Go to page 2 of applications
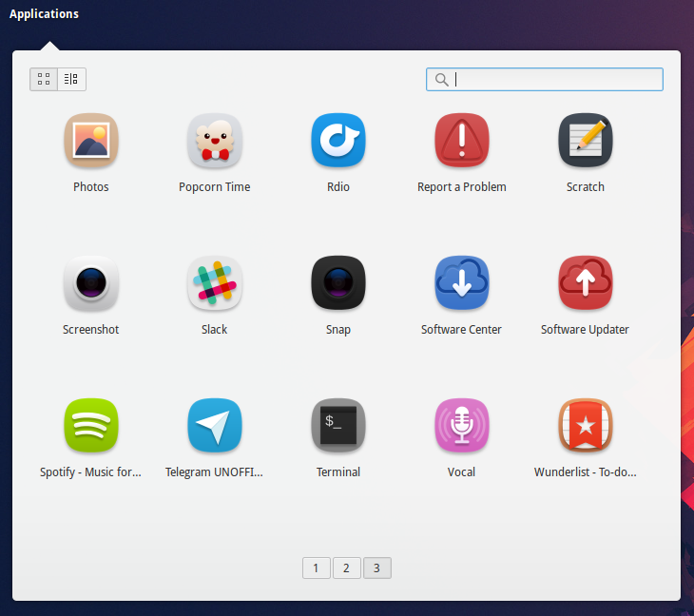The image size is (694, 616). point(347,568)
